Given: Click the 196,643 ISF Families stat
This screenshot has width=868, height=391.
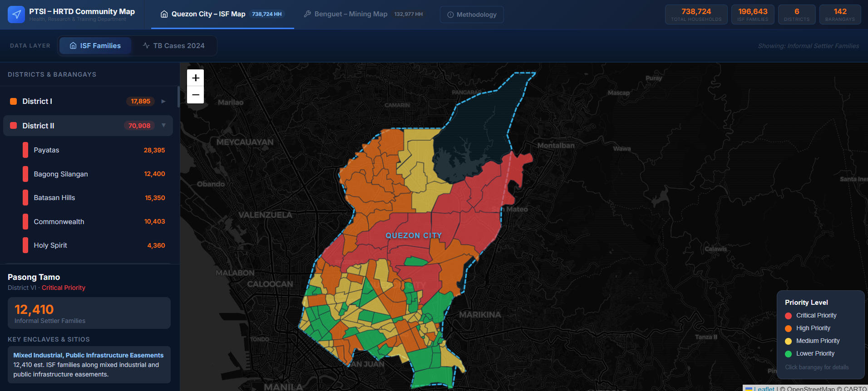Looking at the screenshot, I should [x=753, y=15].
